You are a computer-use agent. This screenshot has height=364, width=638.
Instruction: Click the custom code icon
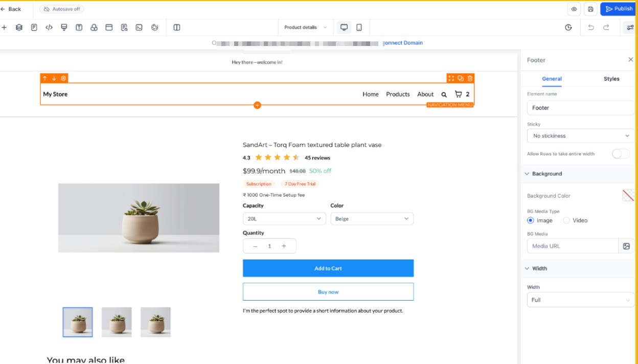[x=49, y=28]
